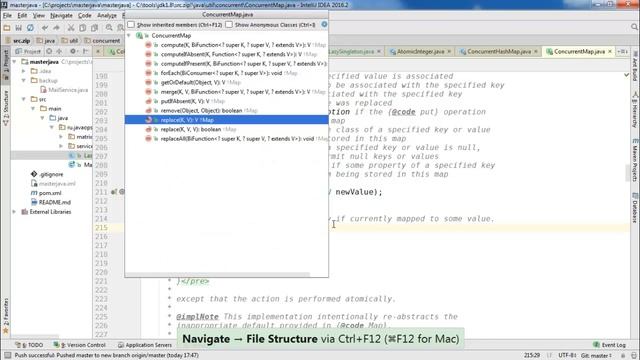Click the Undo toolbar icon
Image resolution: width=640 pixels, height=360 pixels.
click(45, 28)
